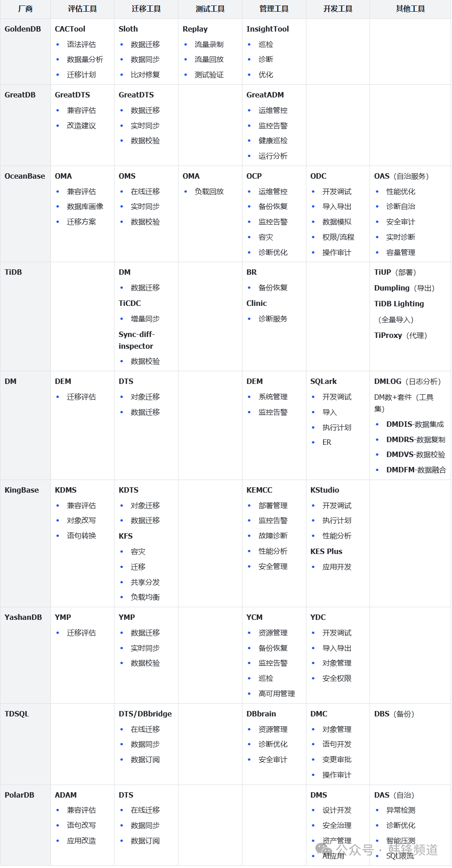Click the ADAM tool name
This screenshot has height=868, width=452.
click(66, 795)
